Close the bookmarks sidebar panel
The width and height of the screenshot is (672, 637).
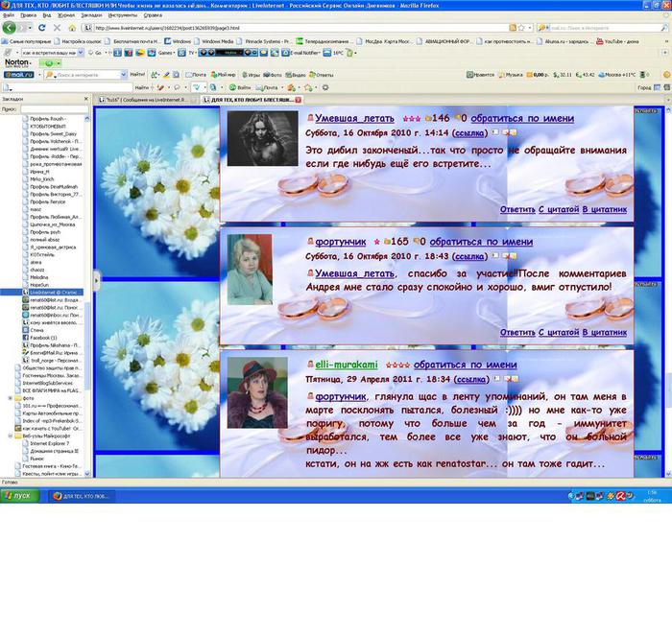[x=85, y=99]
